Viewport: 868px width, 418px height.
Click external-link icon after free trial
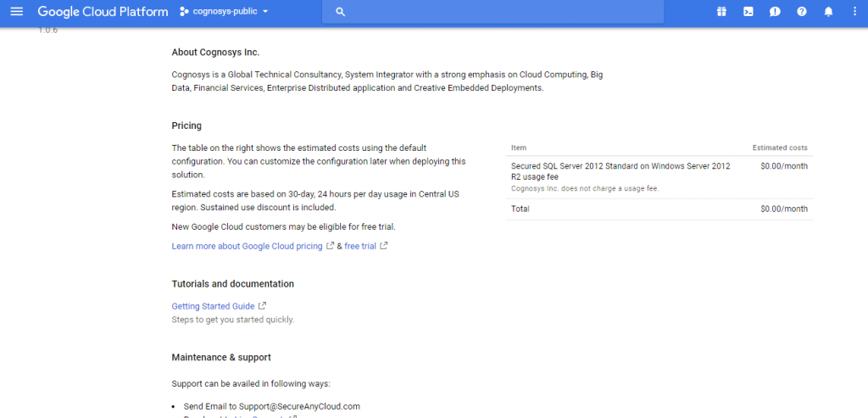(384, 246)
